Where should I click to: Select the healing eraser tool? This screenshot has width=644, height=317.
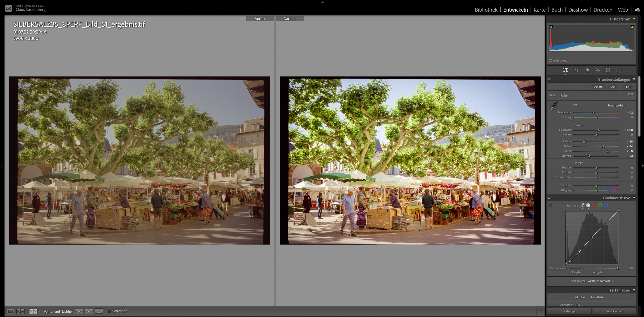click(587, 70)
